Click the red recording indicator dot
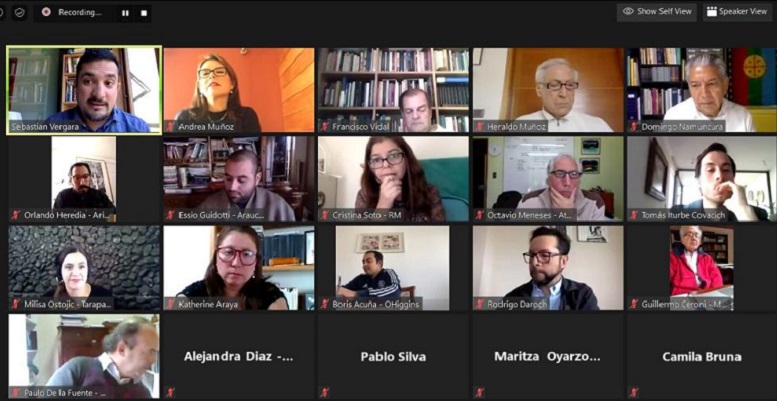 46,12
